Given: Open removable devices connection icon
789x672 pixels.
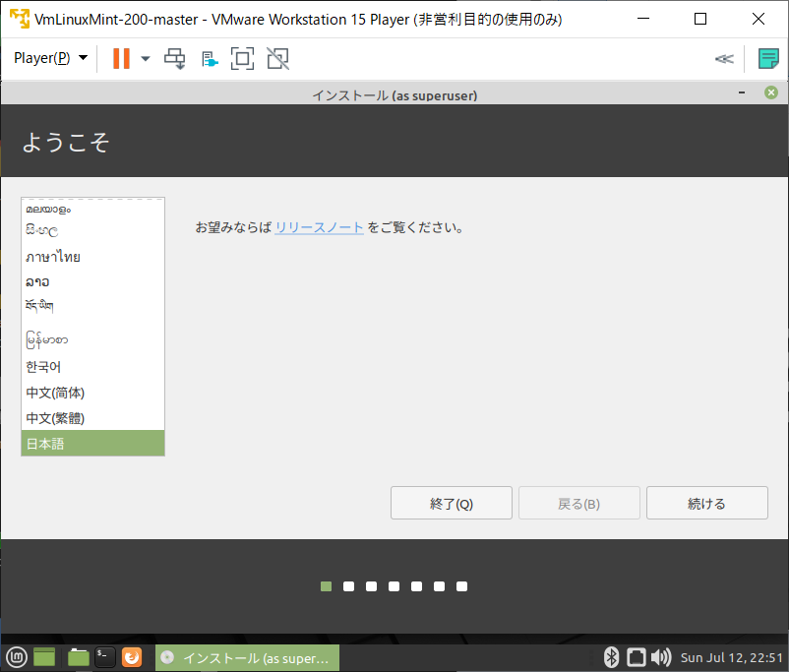Looking at the screenshot, I should coord(210,59).
